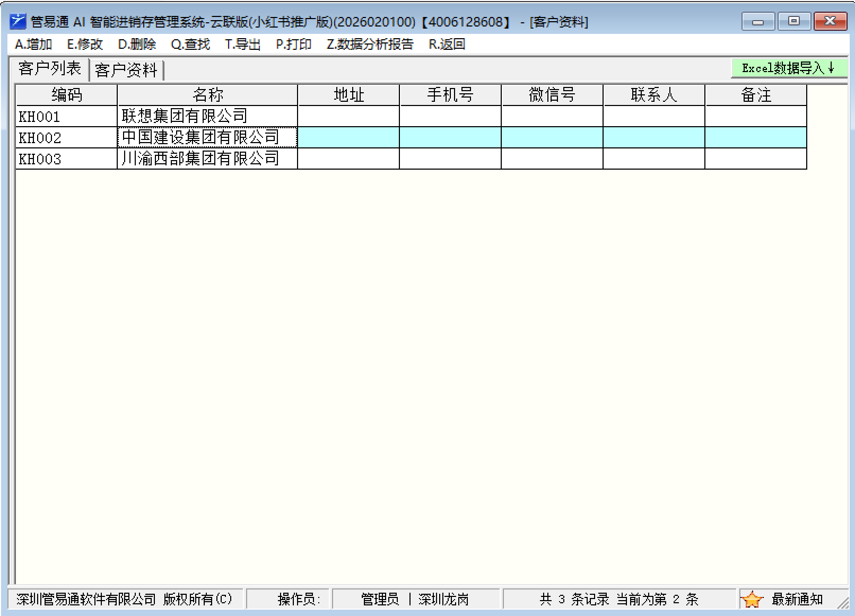The height and width of the screenshot is (616, 855).
Task: Switch to the 客户资料 tab
Action: (126, 70)
